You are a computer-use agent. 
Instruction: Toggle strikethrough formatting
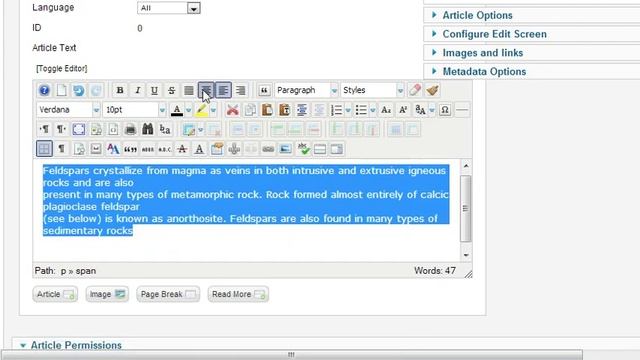[172, 90]
